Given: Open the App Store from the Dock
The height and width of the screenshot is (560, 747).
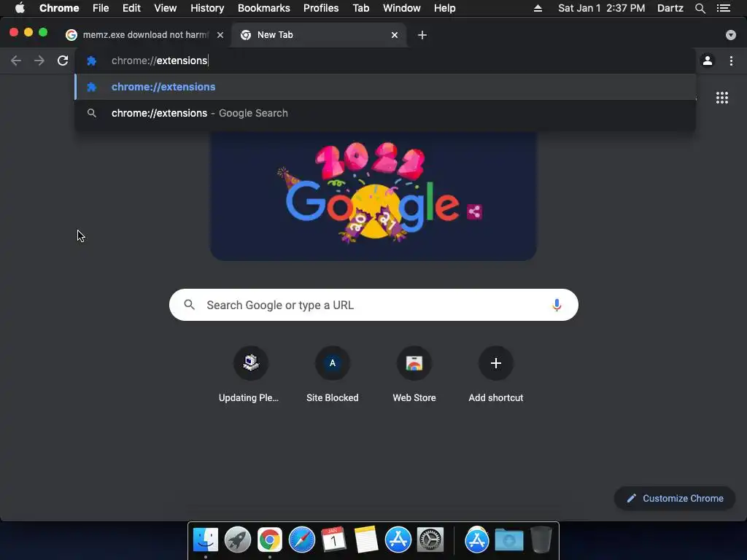Looking at the screenshot, I should point(398,540).
